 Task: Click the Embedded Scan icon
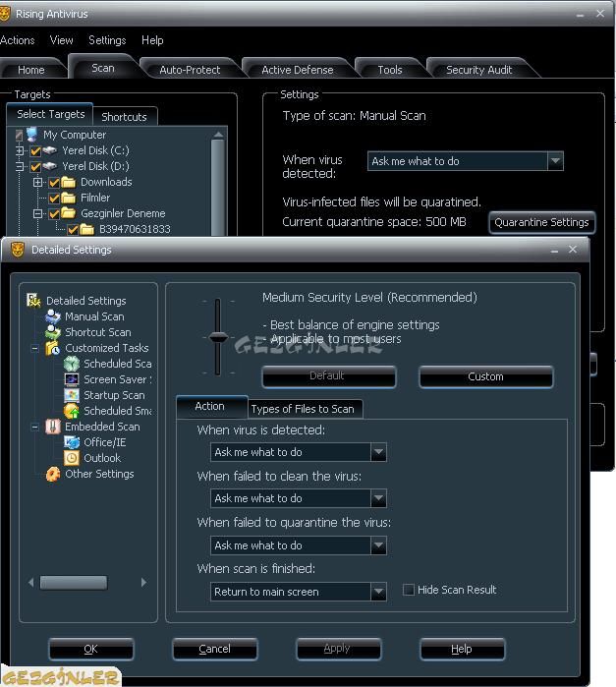(x=53, y=427)
